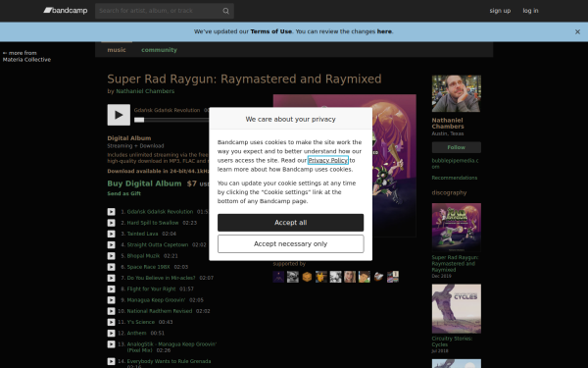Play track 14 Everybody Wants to Rule Grenada
This screenshot has height=368, width=588.
[x=112, y=361]
